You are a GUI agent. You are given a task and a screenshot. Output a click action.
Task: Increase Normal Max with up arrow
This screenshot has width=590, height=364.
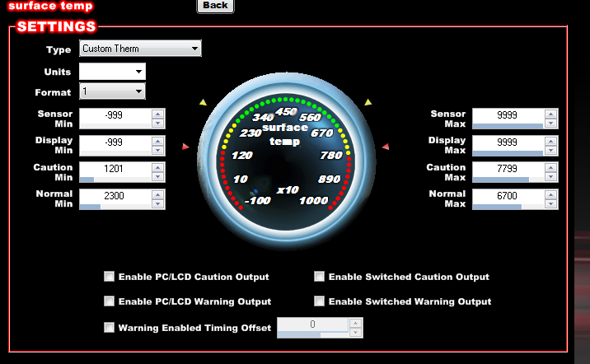[551, 192]
